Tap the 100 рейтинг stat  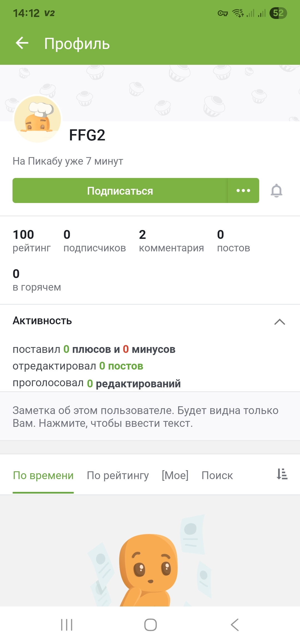32,241
